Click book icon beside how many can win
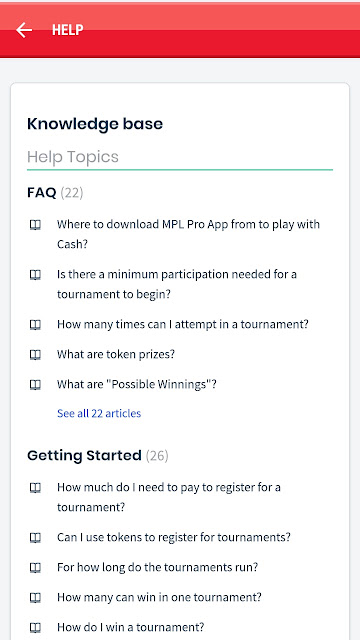This screenshot has width=360, height=640. click(36, 598)
